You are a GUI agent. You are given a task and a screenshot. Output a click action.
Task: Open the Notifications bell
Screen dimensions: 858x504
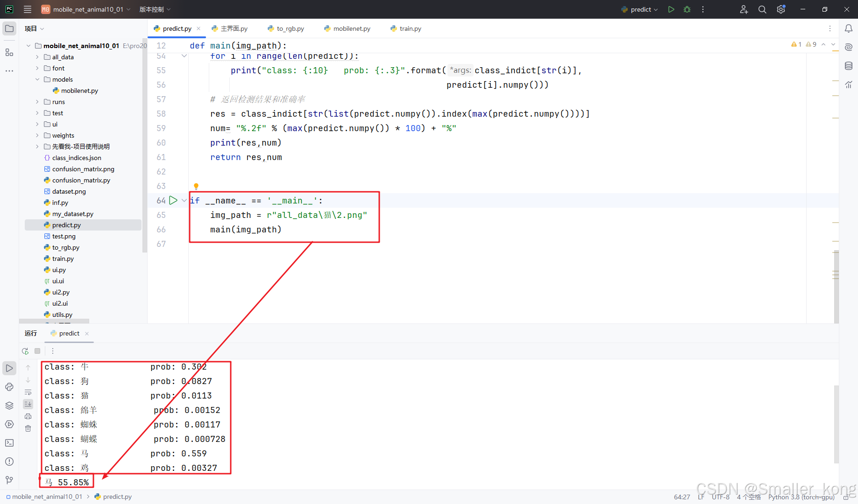pos(849,28)
